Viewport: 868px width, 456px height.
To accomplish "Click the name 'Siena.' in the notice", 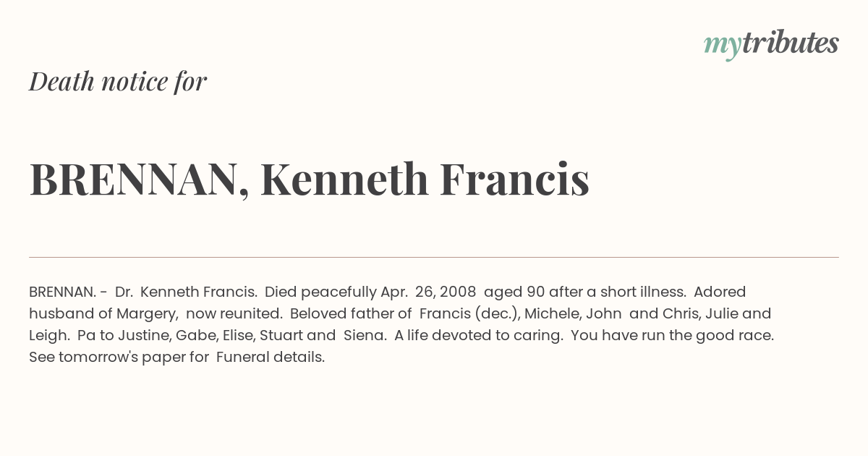I will (x=365, y=335).
